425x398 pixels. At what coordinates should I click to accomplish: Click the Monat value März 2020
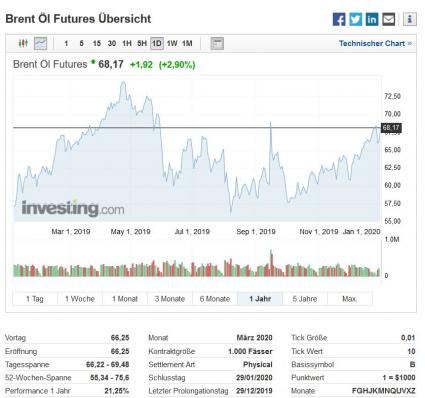[x=254, y=338]
